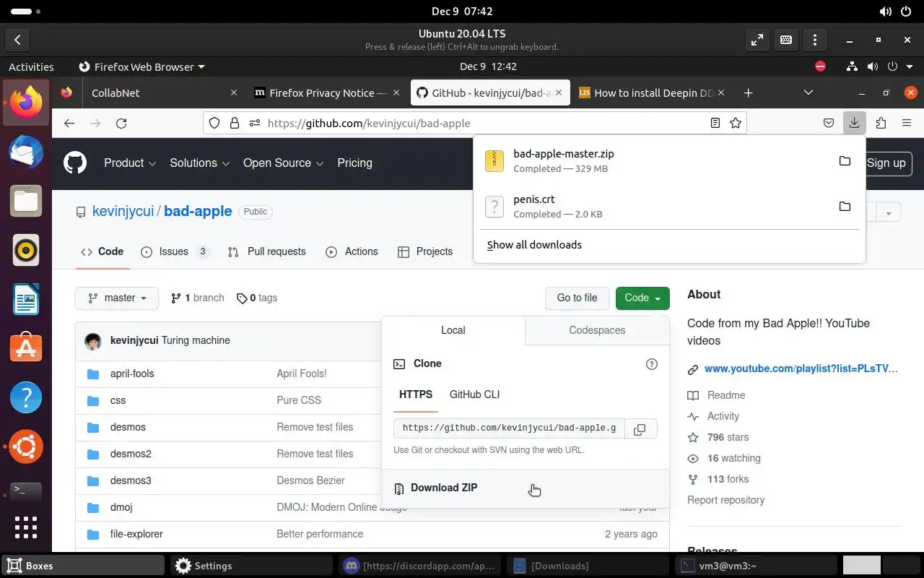Open tracking protection shield icon
The height and width of the screenshot is (578, 924).
click(x=214, y=123)
